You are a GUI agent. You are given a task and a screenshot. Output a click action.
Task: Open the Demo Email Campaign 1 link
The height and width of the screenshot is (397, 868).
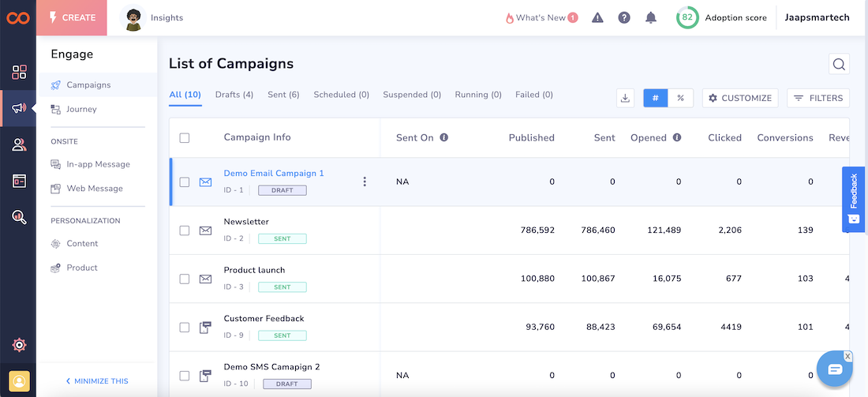[x=274, y=173]
